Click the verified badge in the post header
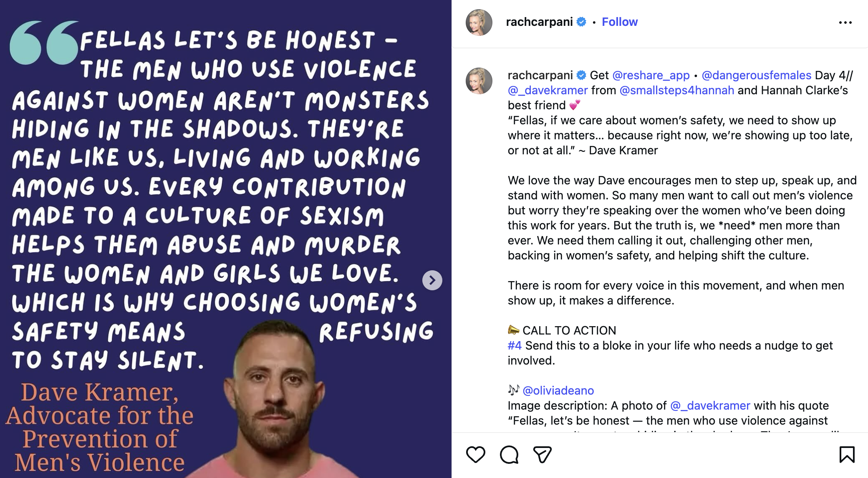This screenshot has width=868, height=478. click(x=581, y=22)
